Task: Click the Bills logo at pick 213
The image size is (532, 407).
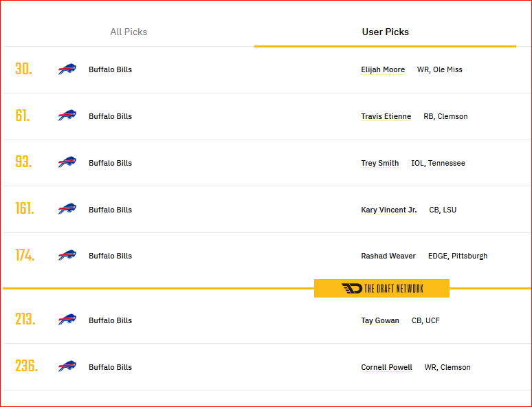Action: (67, 320)
